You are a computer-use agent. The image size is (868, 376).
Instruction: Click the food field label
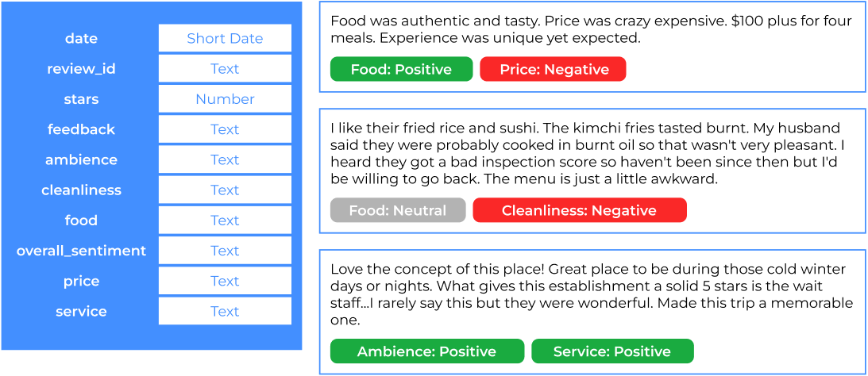[81, 221]
